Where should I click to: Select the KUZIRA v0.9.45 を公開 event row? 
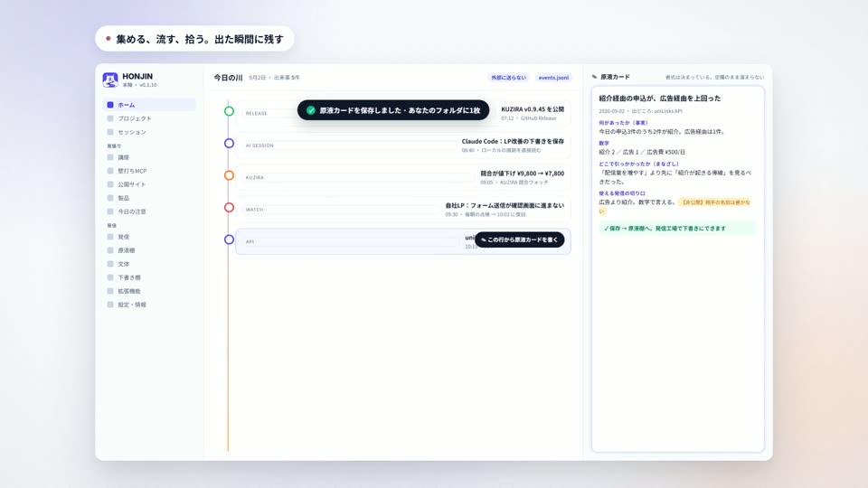(x=403, y=113)
